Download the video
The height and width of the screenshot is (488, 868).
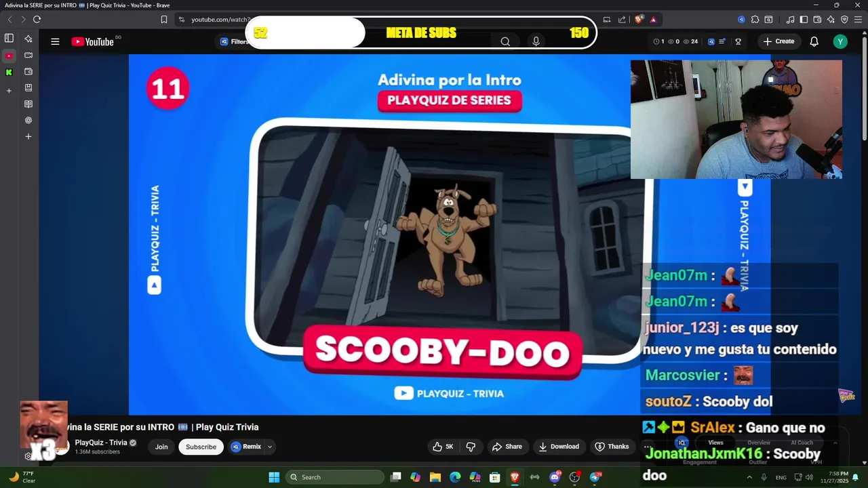coord(559,447)
